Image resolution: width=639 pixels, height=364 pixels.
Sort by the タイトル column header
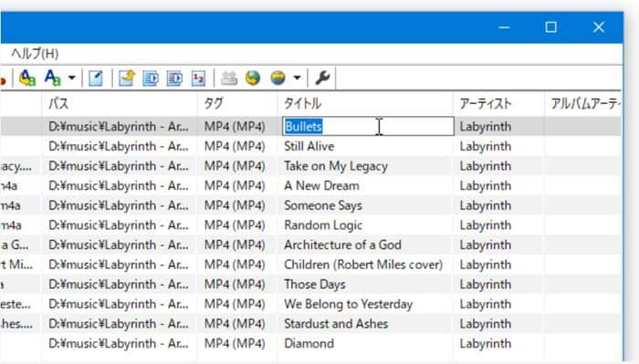tap(365, 103)
